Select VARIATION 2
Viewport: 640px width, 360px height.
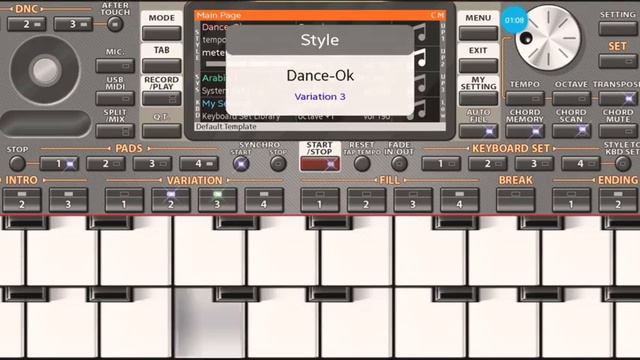171,200
